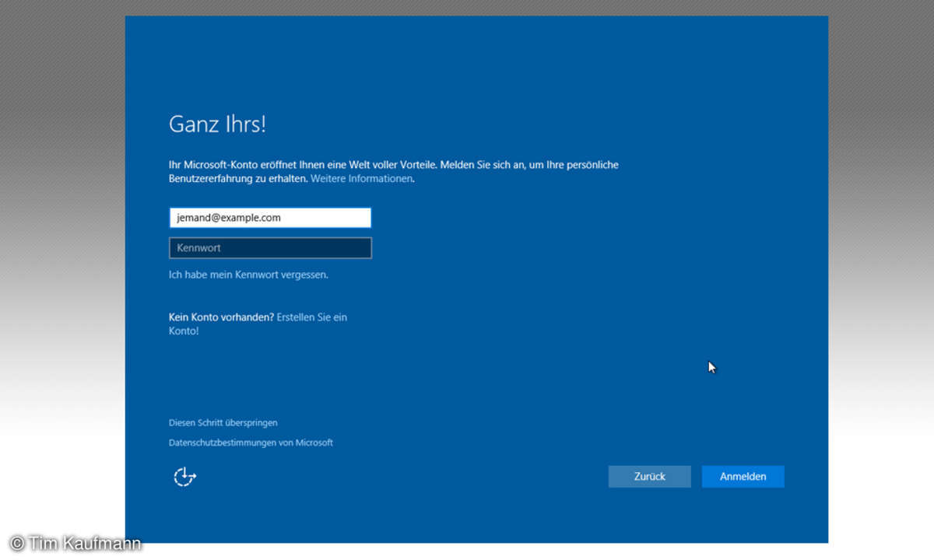Open the Ease of Access icon
Image resolution: width=934 pixels, height=560 pixels.
pyautogui.click(x=184, y=477)
